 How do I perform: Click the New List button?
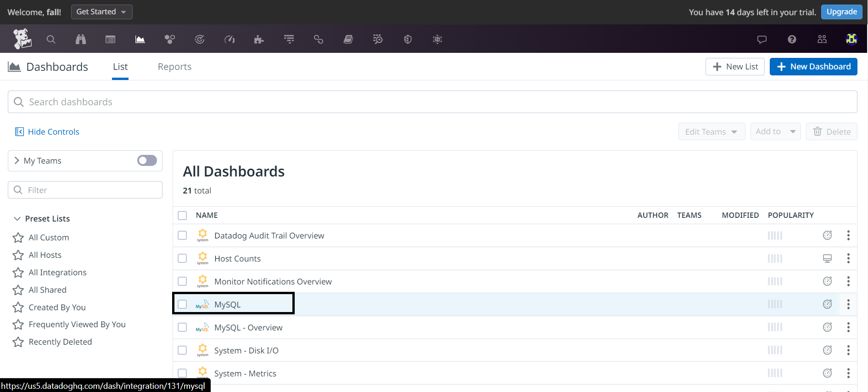point(735,67)
